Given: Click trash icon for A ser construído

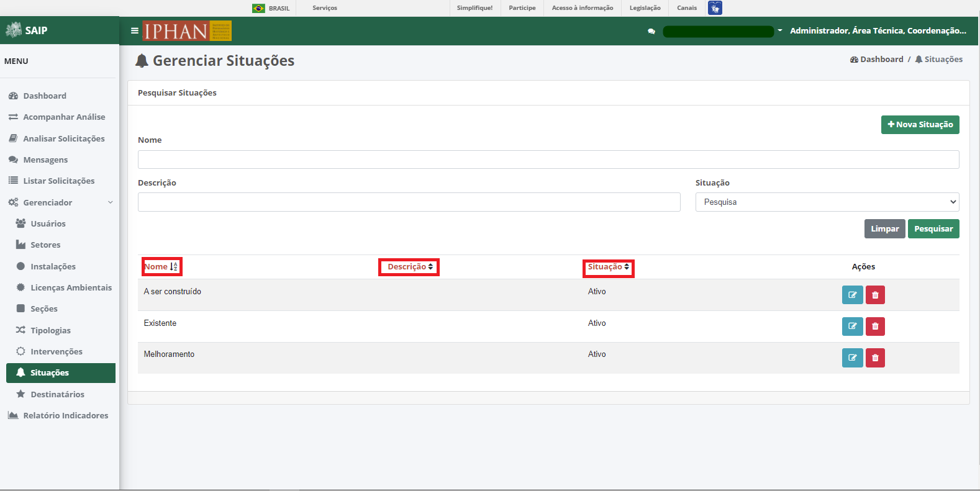Looking at the screenshot, I should pos(875,295).
